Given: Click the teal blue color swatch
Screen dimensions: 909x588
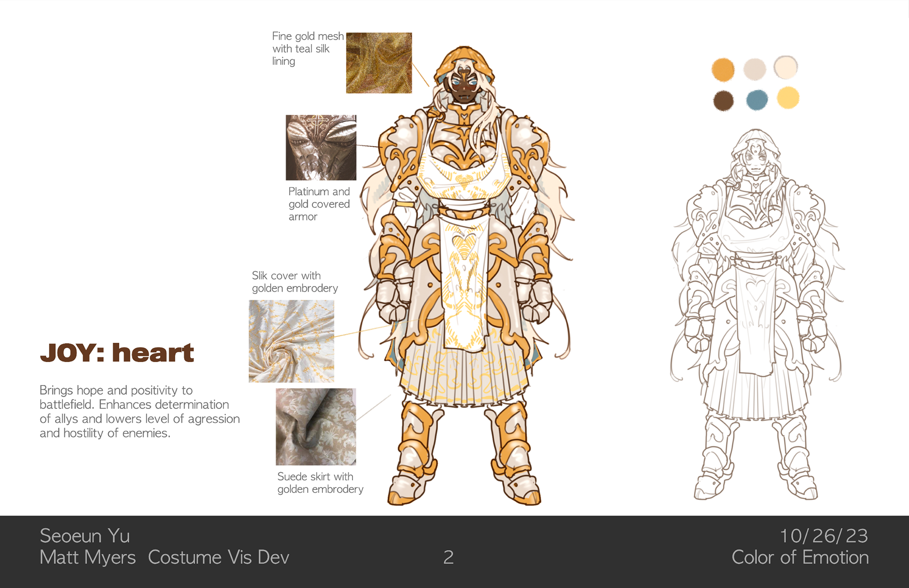Looking at the screenshot, I should 757,100.
